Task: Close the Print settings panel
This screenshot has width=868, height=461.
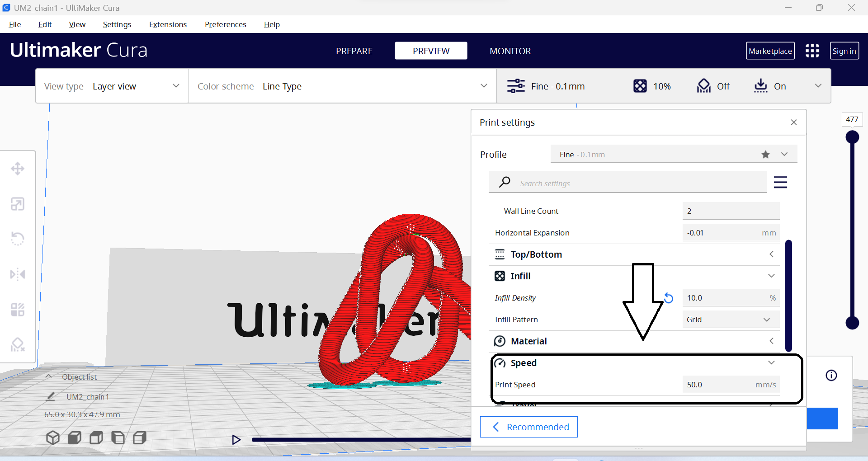Action: point(794,122)
